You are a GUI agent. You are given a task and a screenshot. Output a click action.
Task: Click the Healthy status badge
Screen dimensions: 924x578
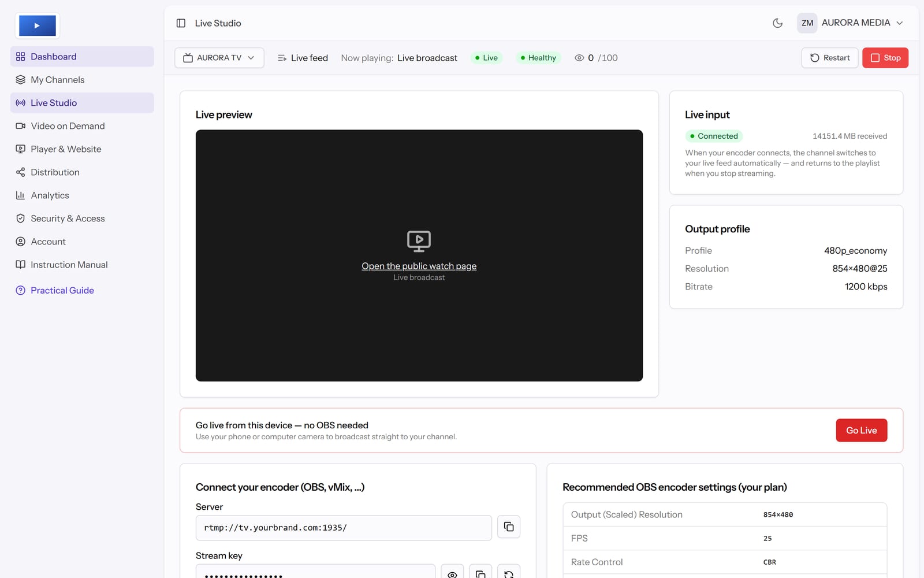pyautogui.click(x=538, y=58)
